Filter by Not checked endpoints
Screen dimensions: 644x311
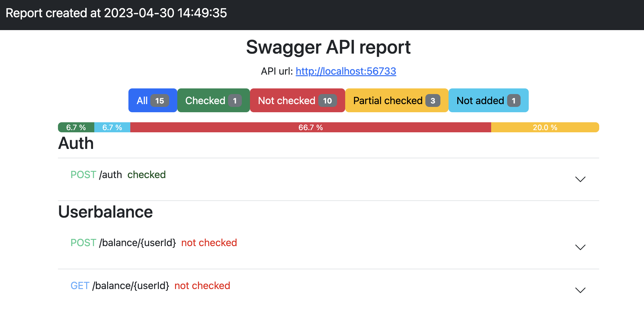297,101
